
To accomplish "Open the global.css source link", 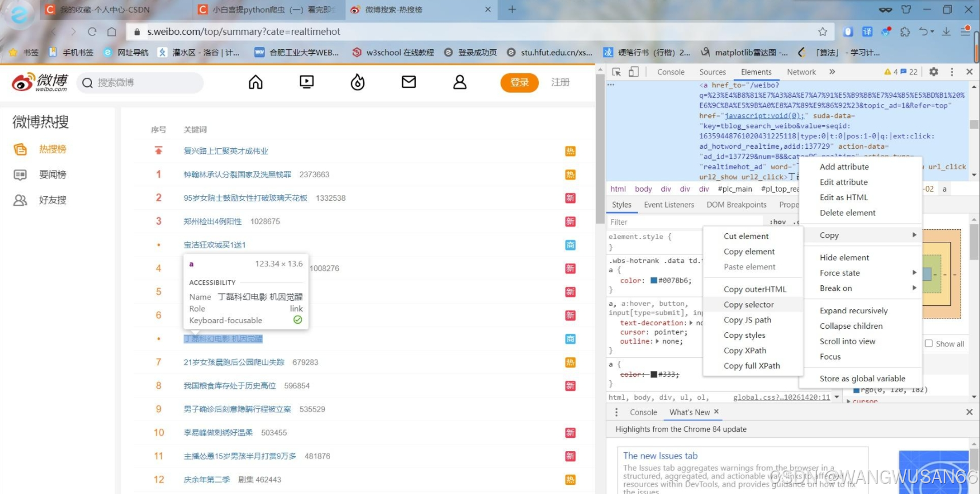I will 781,397.
